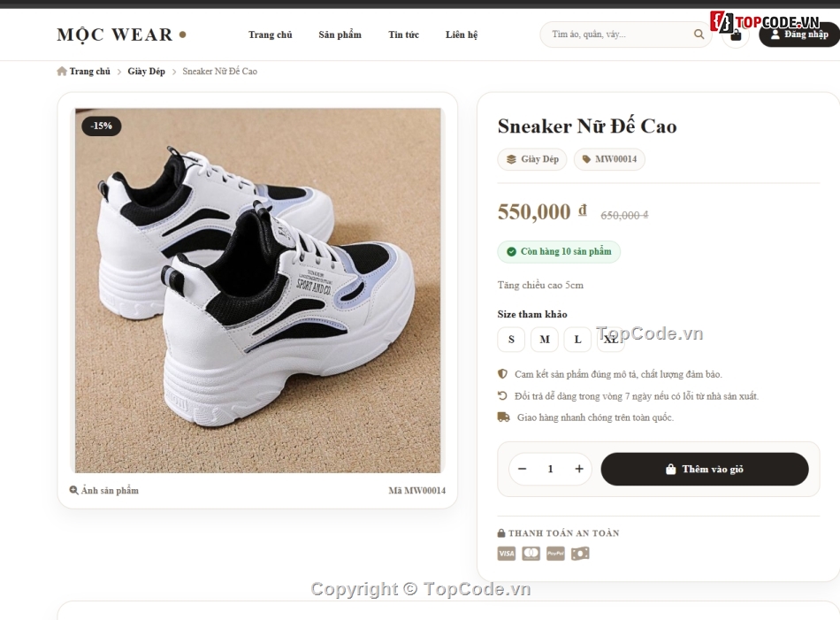Select size M option
This screenshot has height=620, width=840.
click(545, 340)
